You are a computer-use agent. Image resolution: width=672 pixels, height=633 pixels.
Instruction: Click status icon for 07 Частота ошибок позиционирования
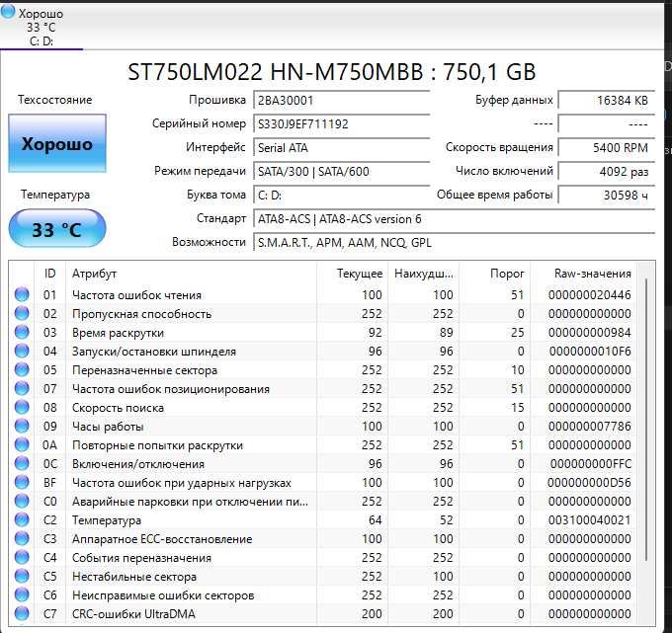pos(22,388)
